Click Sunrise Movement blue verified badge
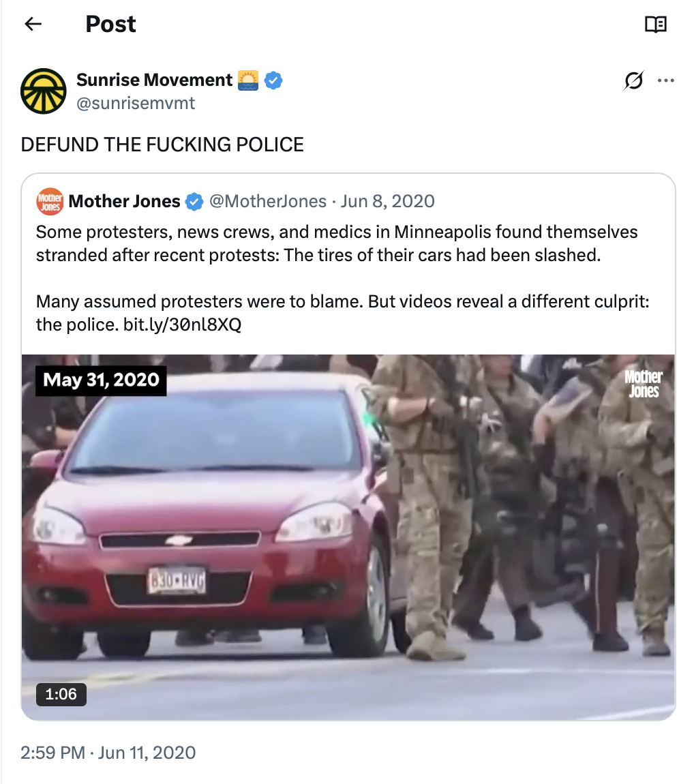Viewport: 694px width, 784px height. pos(273,80)
